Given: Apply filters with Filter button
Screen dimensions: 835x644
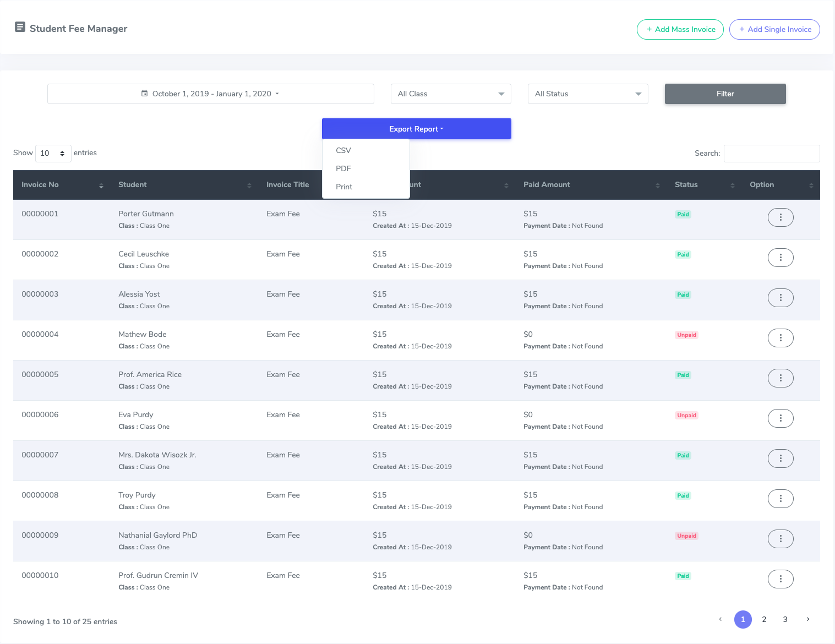Looking at the screenshot, I should [725, 94].
